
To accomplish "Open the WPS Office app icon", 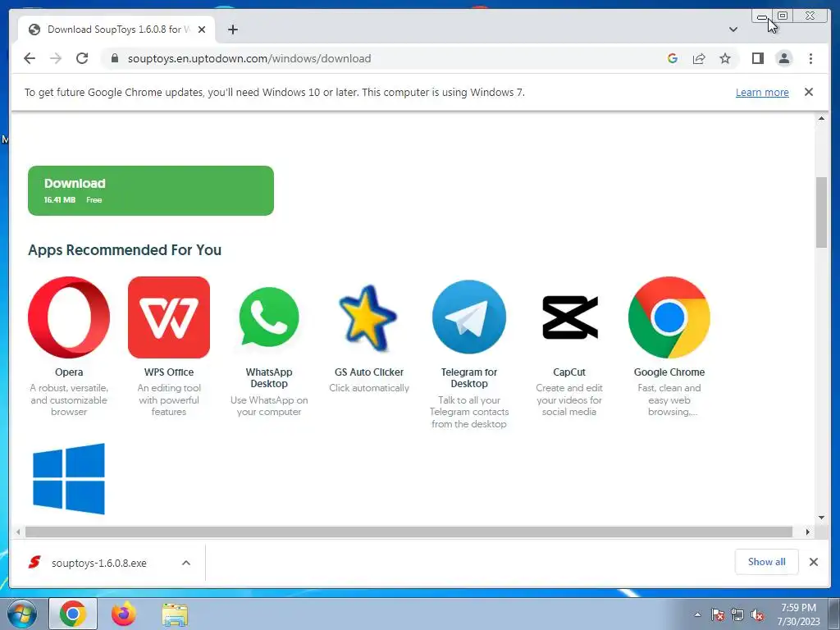I will pos(169,317).
